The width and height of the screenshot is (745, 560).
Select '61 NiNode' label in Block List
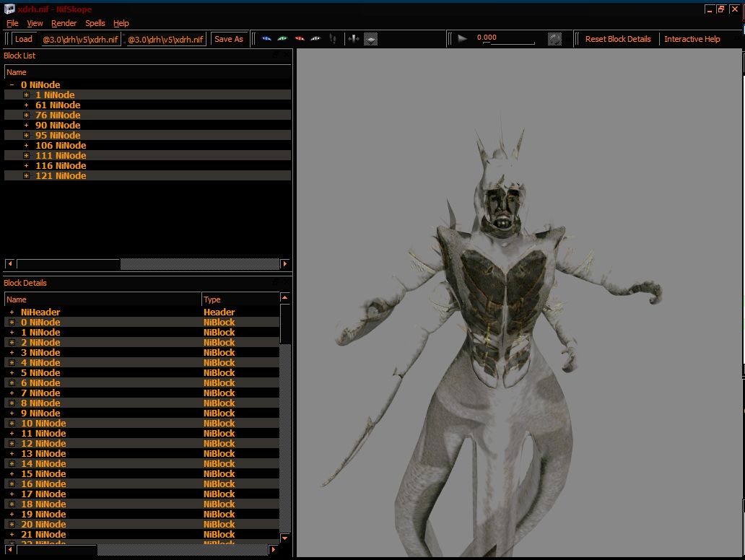pyautogui.click(x=58, y=105)
